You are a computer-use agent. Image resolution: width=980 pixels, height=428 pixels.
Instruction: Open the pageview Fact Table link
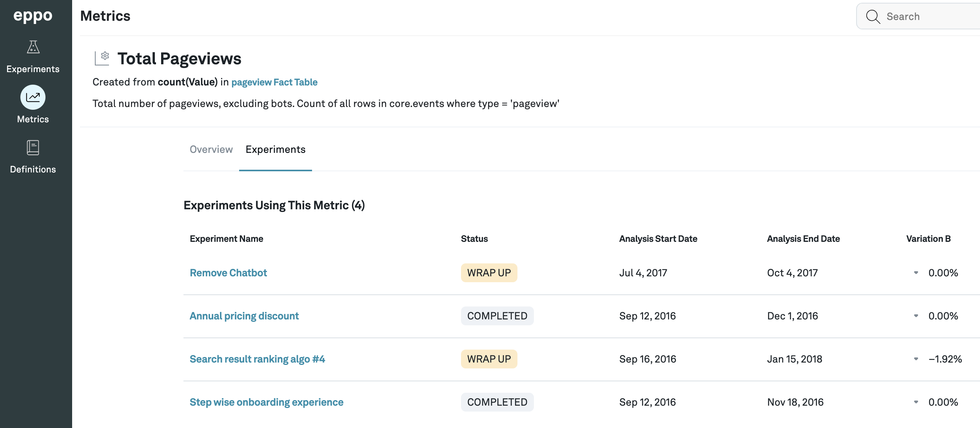[x=274, y=82]
